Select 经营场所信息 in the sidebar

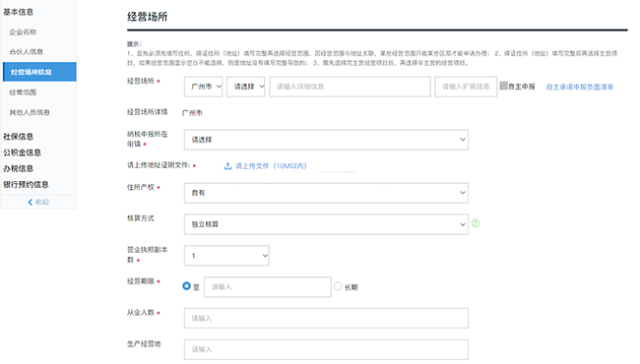point(39,72)
